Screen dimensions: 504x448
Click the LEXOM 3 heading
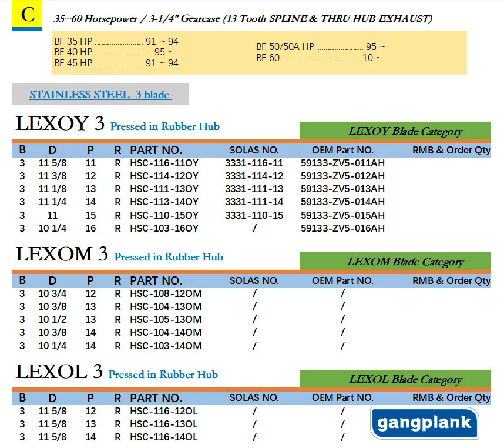[62, 254]
